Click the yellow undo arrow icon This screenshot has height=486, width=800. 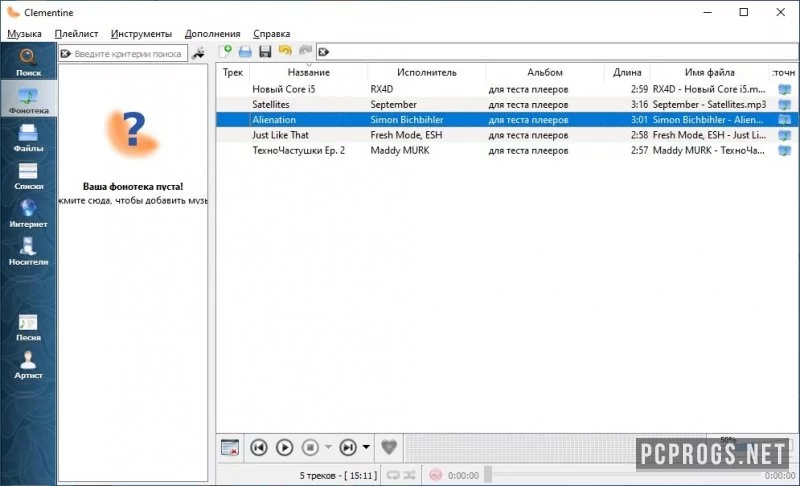[x=285, y=50]
